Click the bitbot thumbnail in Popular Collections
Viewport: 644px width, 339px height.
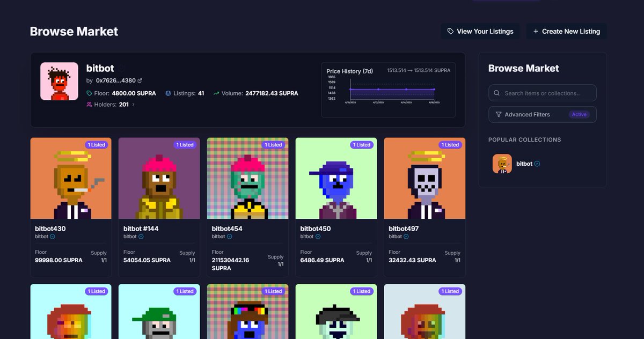[x=502, y=164]
